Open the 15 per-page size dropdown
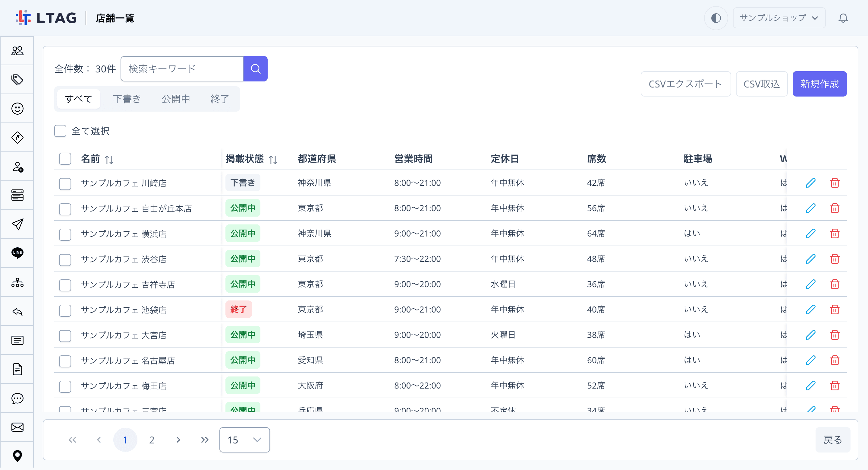The height and width of the screenshot is (470, 868). 244,440
